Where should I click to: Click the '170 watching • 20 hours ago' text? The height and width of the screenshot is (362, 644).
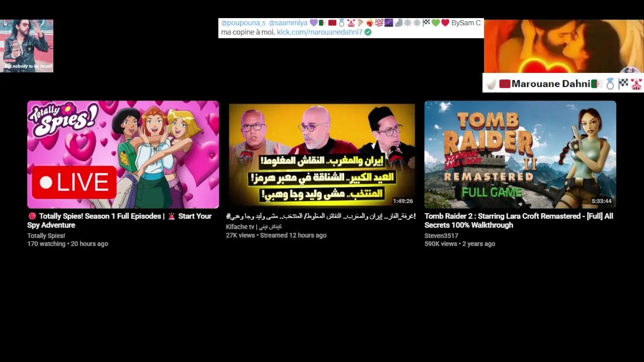pos(67,244)
